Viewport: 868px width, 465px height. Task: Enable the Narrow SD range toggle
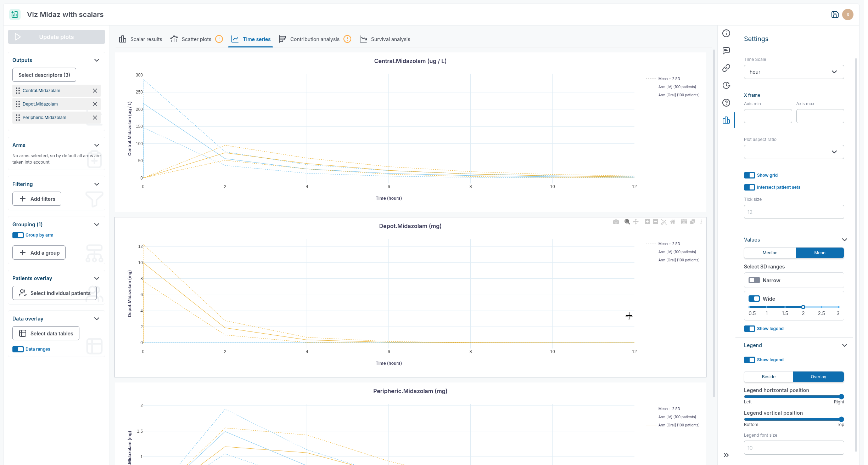click(x=754, y=280)
